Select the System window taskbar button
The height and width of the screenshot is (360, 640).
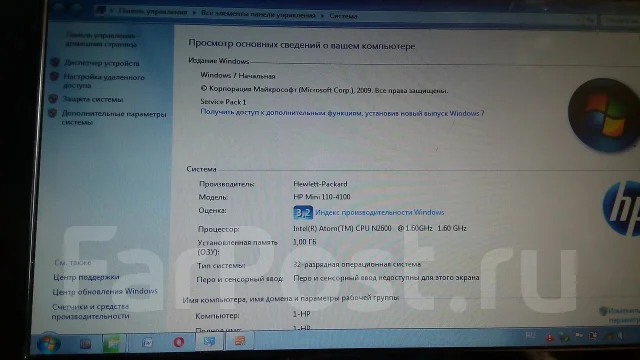(209, 341)
